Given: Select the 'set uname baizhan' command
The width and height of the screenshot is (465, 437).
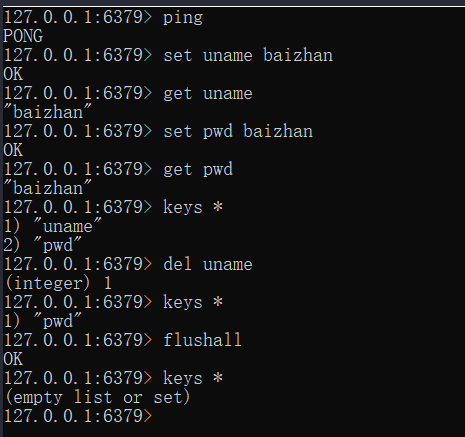Looking at the screenshot, I should [x=248, y=55].
